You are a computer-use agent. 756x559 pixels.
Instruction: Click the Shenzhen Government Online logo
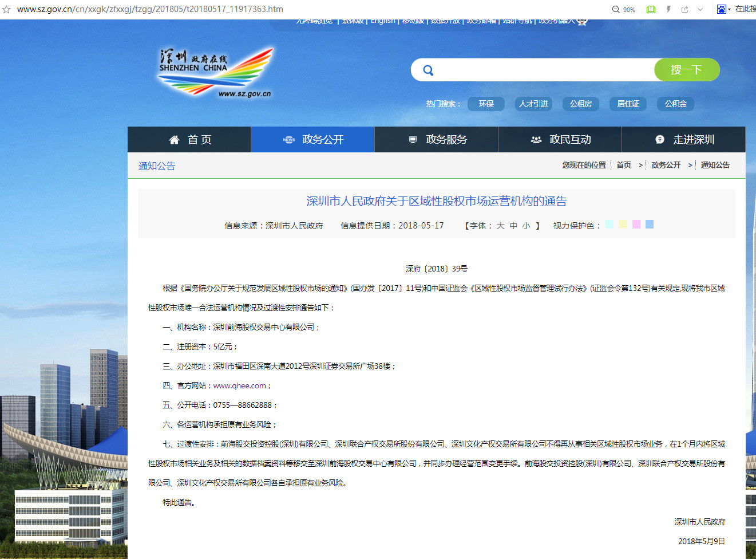click(215, 72)
